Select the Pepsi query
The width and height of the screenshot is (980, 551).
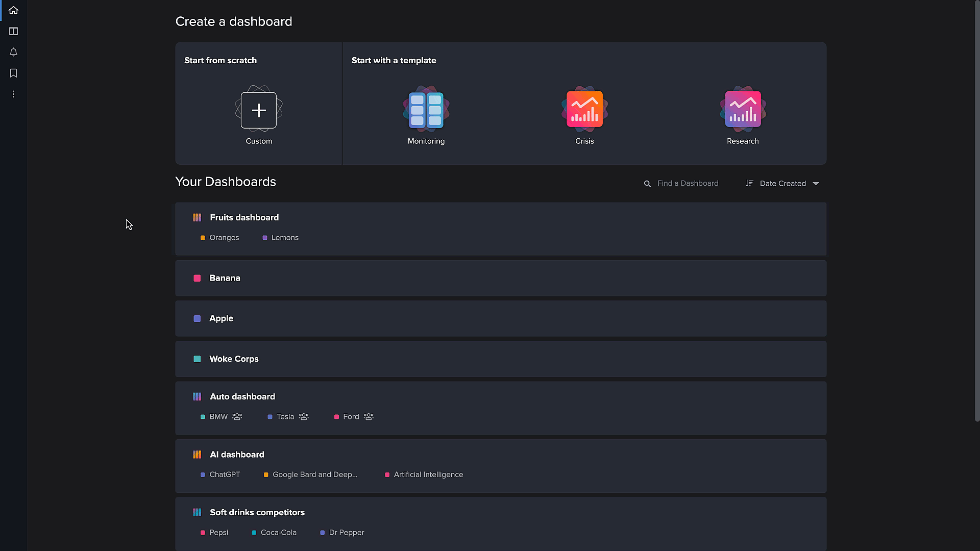coord(214,533)
